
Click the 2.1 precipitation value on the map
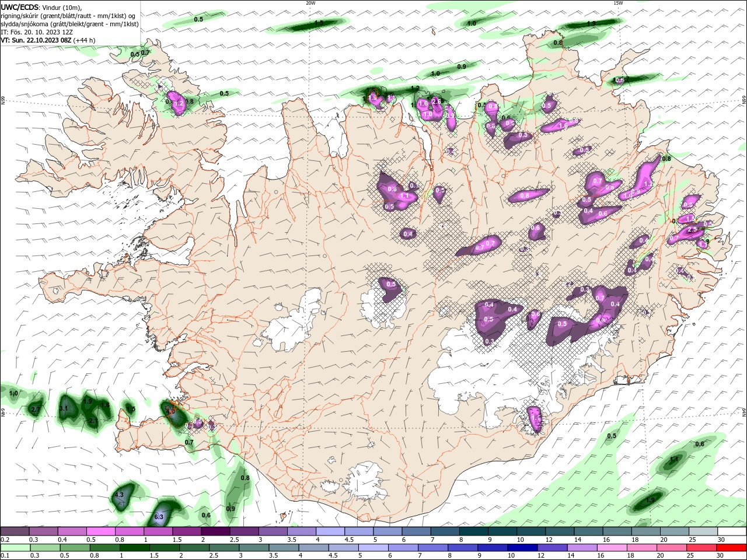tap(93, 421)
